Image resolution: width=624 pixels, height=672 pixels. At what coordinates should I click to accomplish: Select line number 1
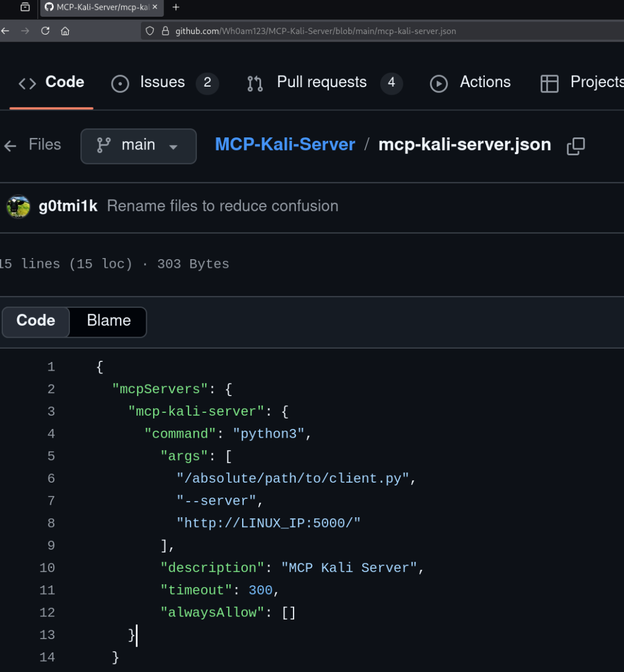coord(51,367)
